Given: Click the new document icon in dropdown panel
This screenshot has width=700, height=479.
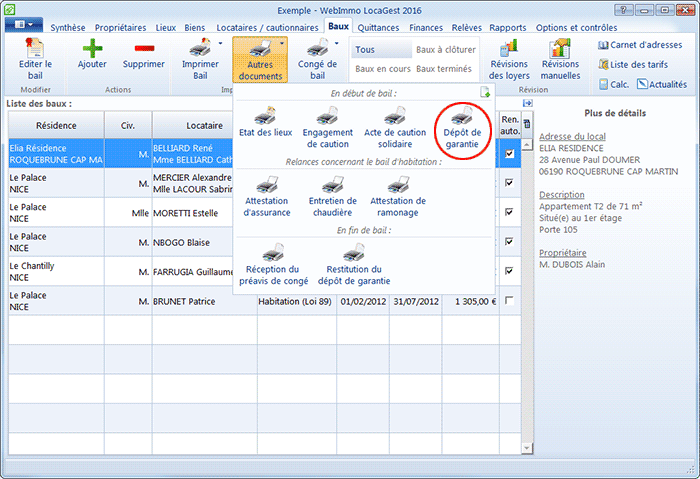Looking at the screenshot, I should click(x=485, y=92).
